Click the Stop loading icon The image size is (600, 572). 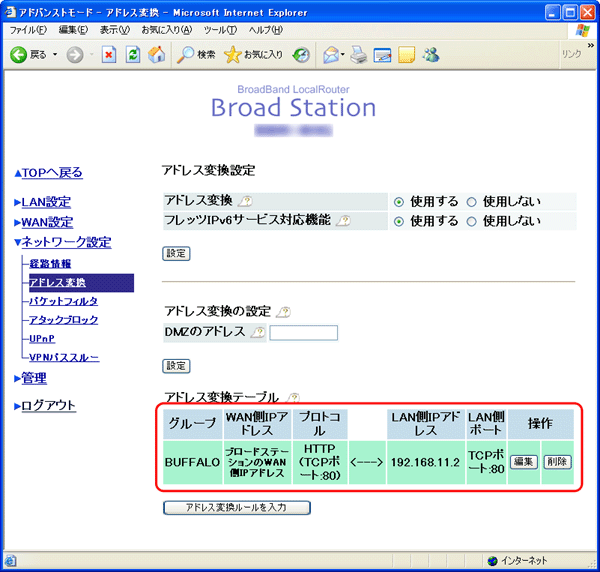[x=109, y=55]
